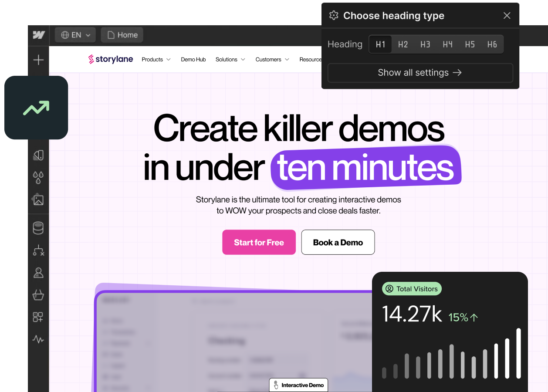Select the H5 heading type
Viewport: 548px width, 392px height.
click(470, 44)
